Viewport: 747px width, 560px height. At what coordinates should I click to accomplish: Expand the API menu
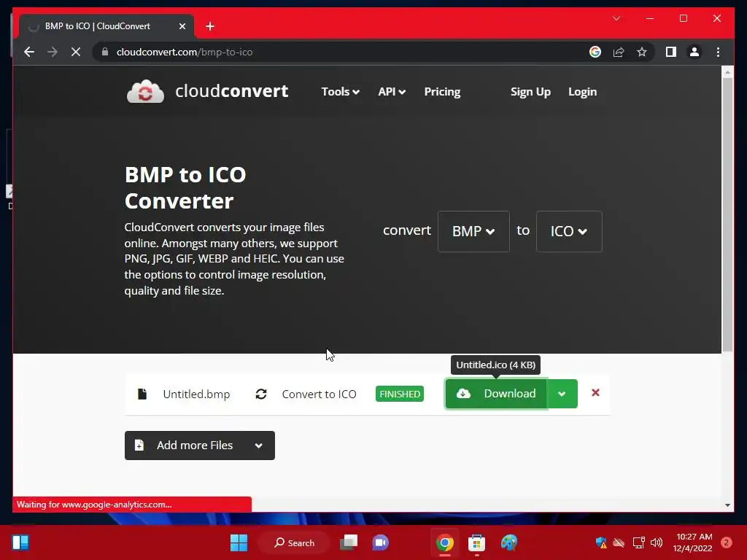(x=392, y=91)
